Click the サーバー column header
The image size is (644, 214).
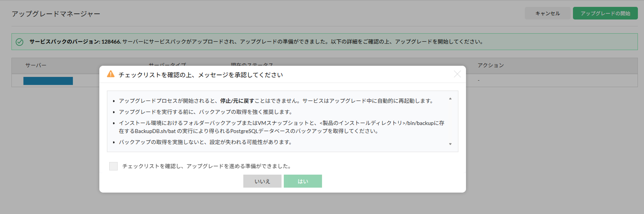(x=36, y=65)
